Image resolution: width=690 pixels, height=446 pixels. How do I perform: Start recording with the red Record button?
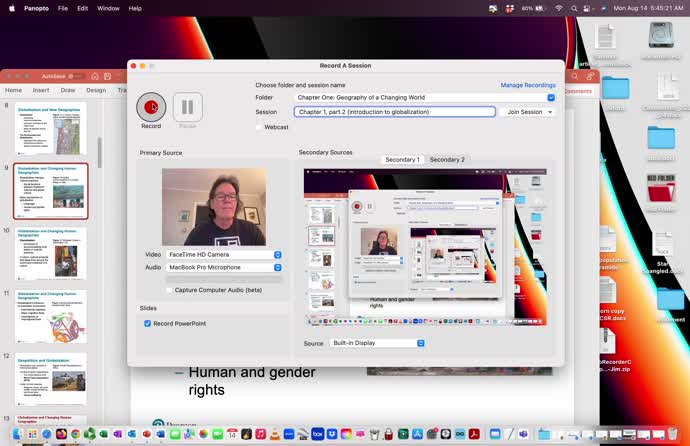click(x=151, y=107)
